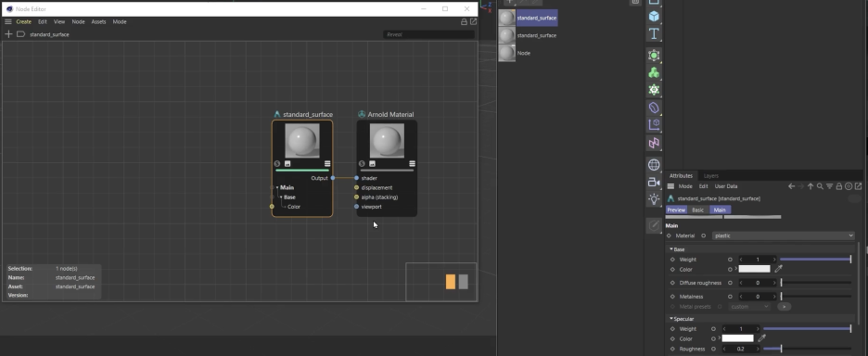Toggle keyframe dot left of Metalness
This screenshot has width=868, height=356.
[672, 297]
